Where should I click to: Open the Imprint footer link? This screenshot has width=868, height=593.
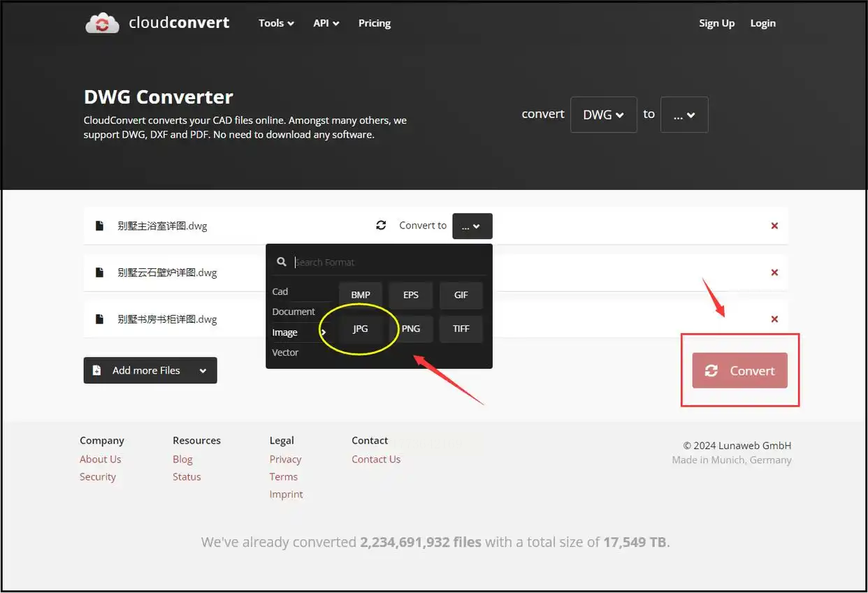coord(287,494)
